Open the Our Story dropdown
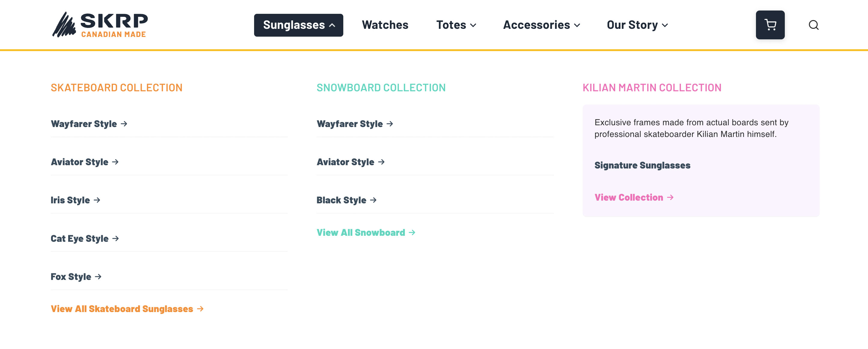The image size is (868, 349). [x=637, y=25]
